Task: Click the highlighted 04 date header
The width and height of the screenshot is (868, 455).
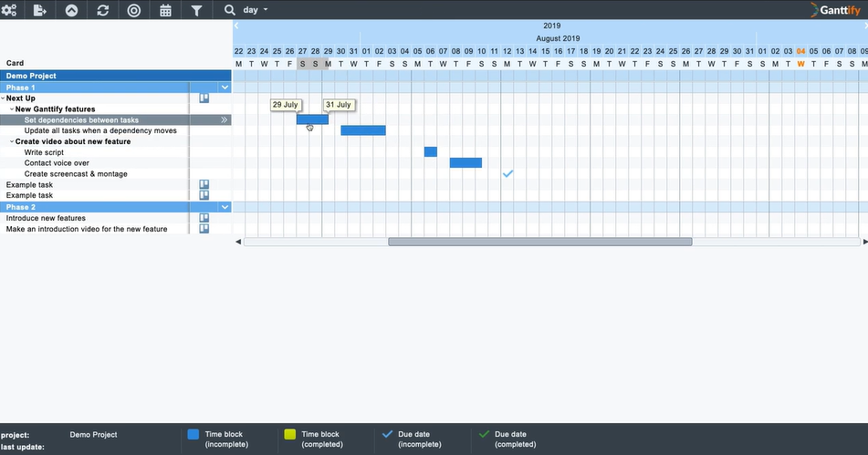Action: [801, 51]
